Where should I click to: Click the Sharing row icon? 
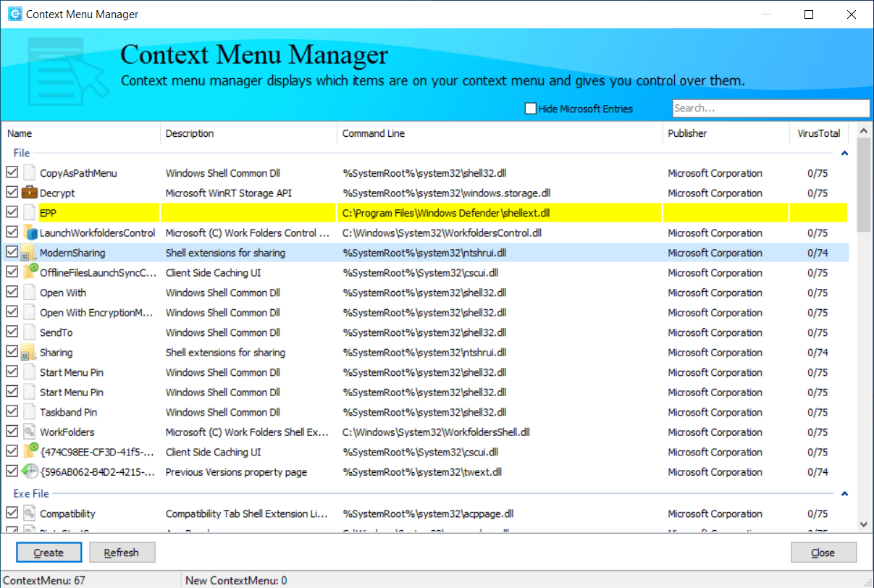(x=30, y=353)
